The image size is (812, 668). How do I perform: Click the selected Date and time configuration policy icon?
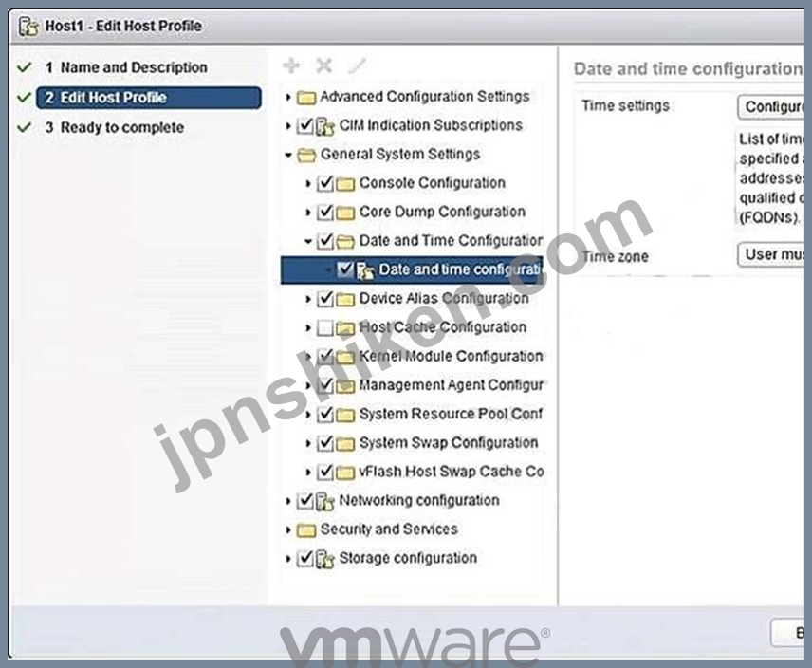coord(365,270)
